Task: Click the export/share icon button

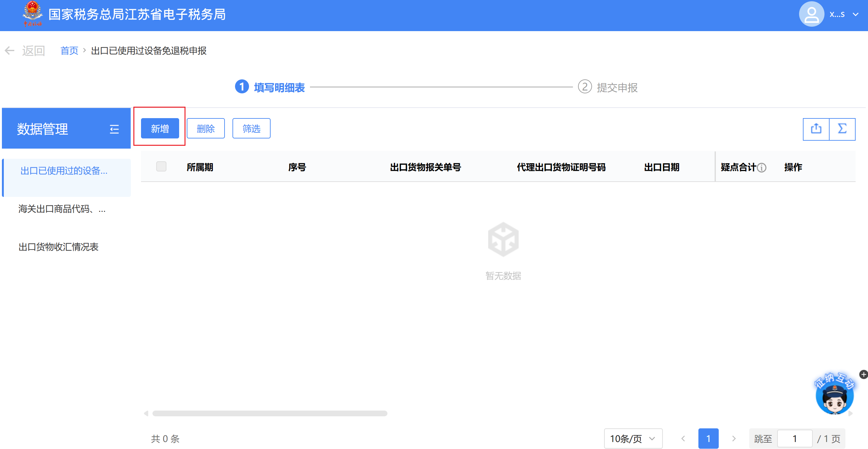Action: [816, 129]
